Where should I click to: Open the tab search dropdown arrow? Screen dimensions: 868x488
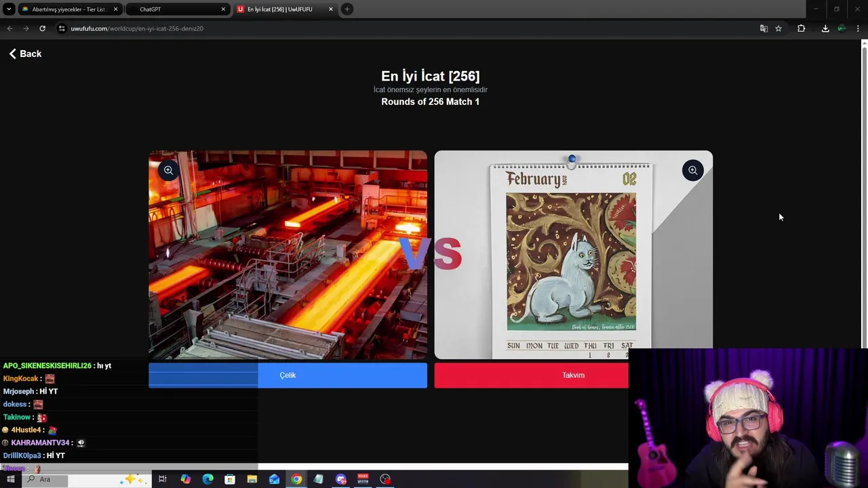pos(9,9)
